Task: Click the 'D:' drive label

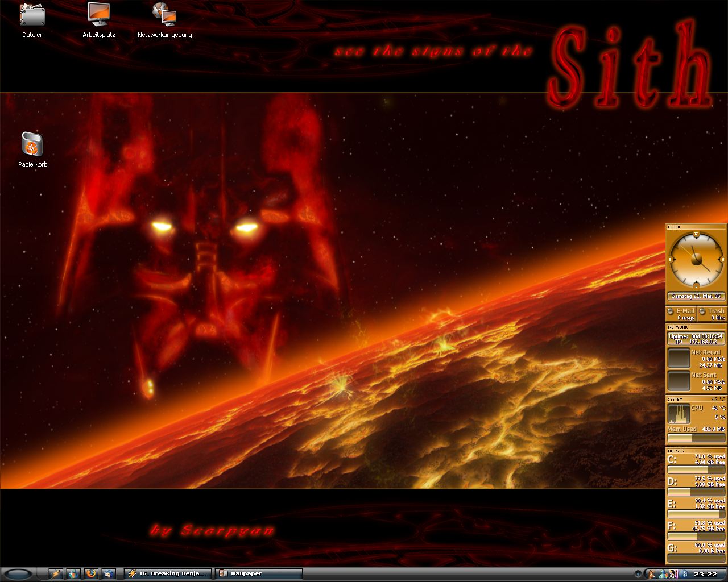Action: (x=672, y=481)
